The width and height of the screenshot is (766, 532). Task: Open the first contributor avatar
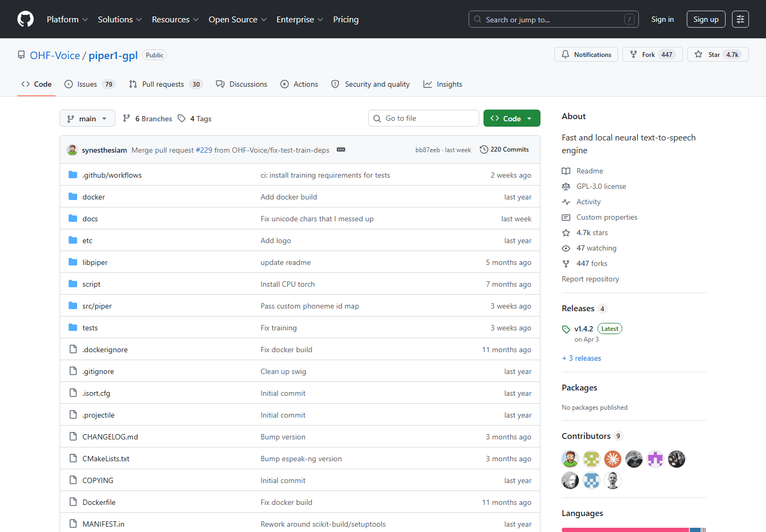[x=570, y=459]
